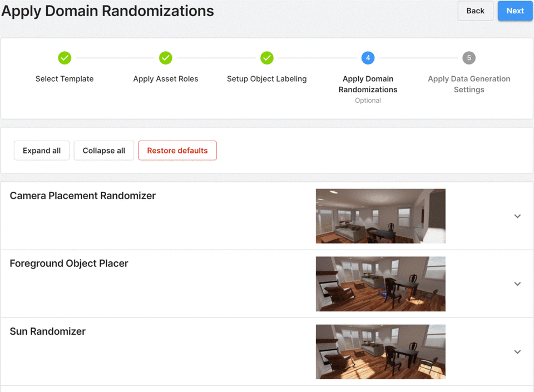Image resolution: width=534 pixels, height=392 pixels.
Task: Click the step 5 circle icon
Action: click(469, 58)
